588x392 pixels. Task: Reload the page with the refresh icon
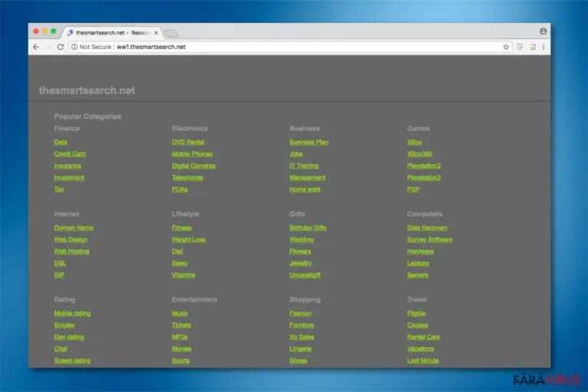coord(60,47)
